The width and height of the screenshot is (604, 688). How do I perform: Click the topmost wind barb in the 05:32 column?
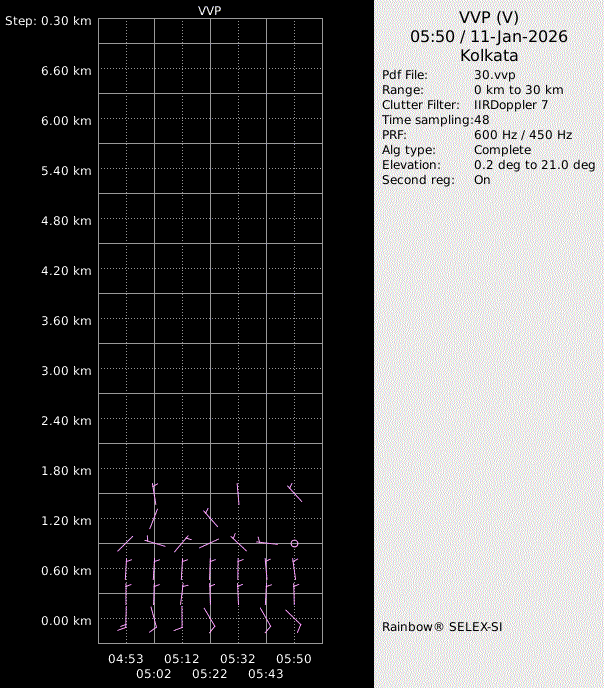[x=238, y=494]
